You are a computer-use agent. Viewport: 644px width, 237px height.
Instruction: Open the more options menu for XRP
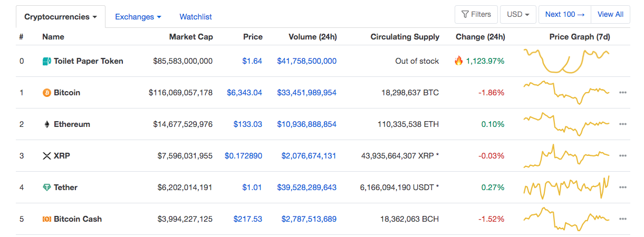[x=623, y=156]
